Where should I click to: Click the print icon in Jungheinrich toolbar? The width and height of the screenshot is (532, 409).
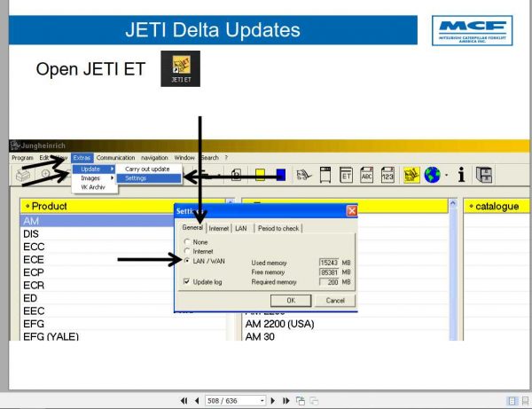23,175
